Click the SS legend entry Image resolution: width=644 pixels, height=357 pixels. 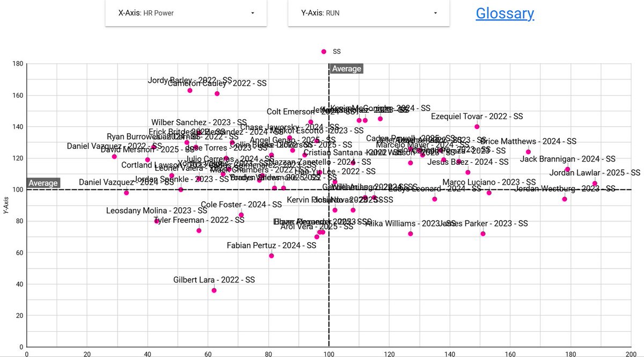click(x=331, y=52)
